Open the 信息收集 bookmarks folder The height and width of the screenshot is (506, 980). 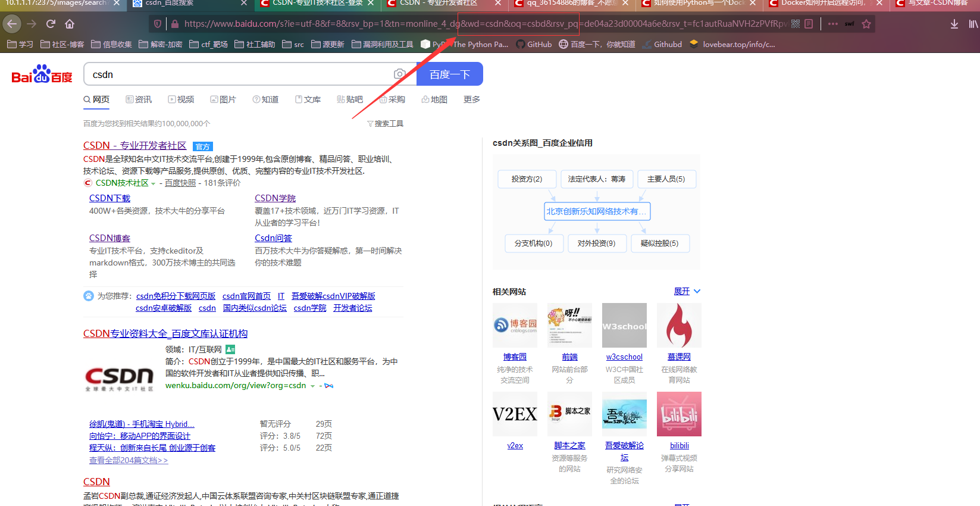point(111,44)
